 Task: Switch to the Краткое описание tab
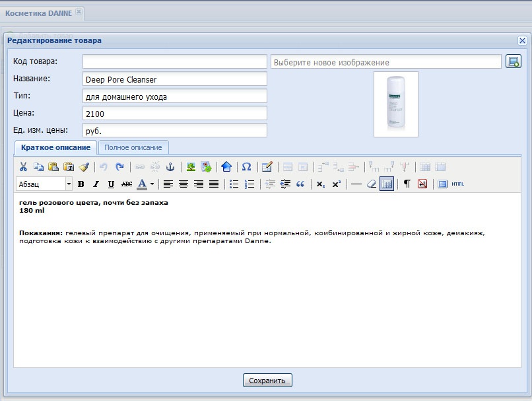[55, 147]
